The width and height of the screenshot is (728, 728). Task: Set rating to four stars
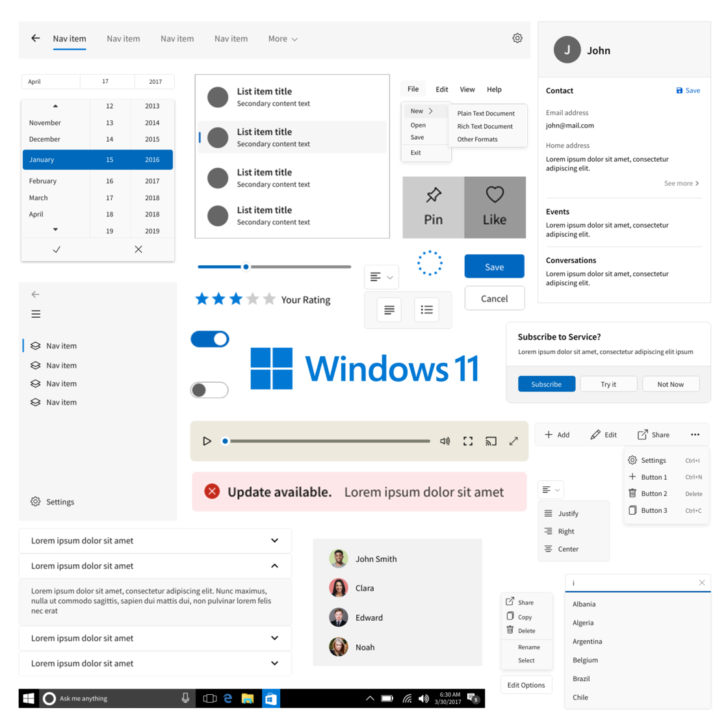253,298
